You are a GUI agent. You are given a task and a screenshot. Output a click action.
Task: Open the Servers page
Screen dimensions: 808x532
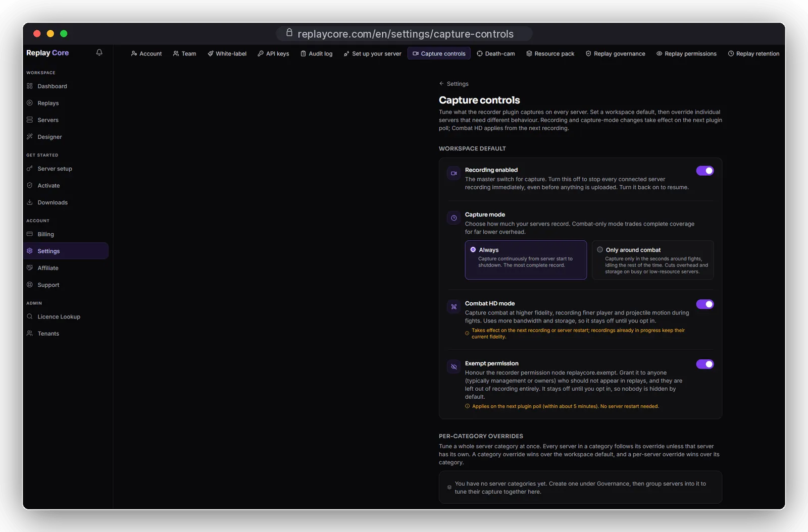click(66, 120)
